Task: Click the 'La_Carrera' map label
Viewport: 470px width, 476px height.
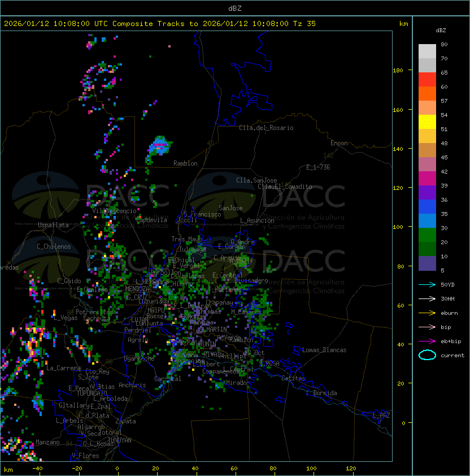Action: (63, 368)
